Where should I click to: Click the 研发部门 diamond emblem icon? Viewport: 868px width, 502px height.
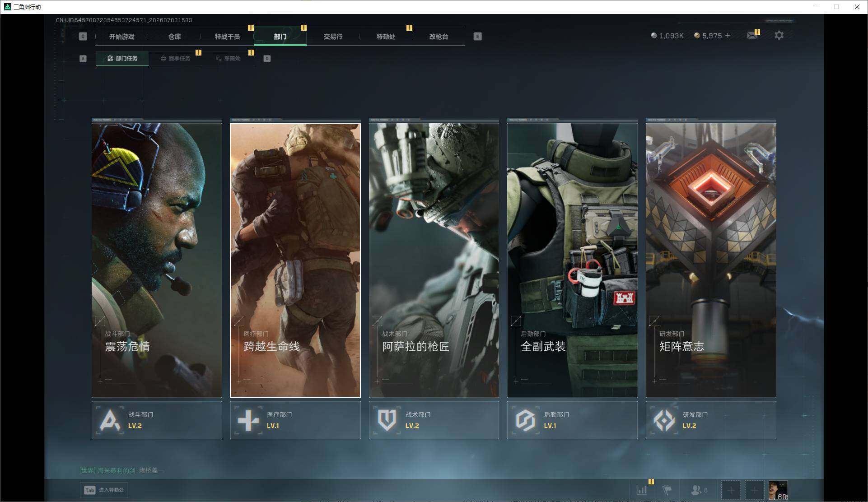click(x=664, y=420)
